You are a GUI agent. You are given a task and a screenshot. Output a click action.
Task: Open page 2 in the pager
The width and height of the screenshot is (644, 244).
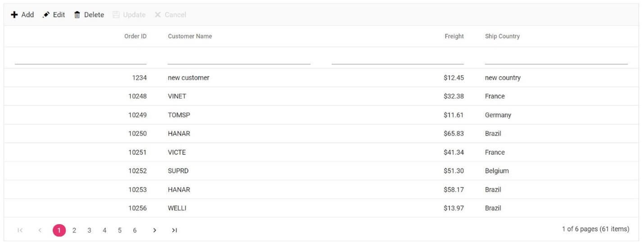74,230
